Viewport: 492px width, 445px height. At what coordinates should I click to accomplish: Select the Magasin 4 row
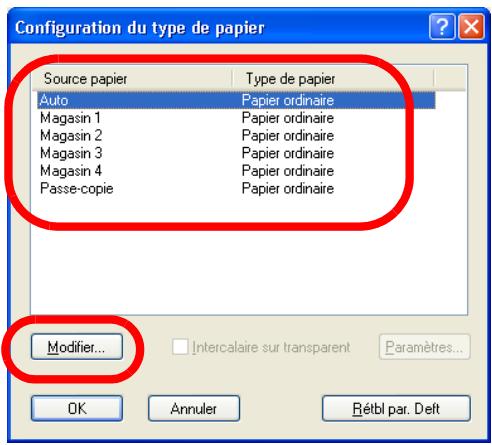pos(236,171)
